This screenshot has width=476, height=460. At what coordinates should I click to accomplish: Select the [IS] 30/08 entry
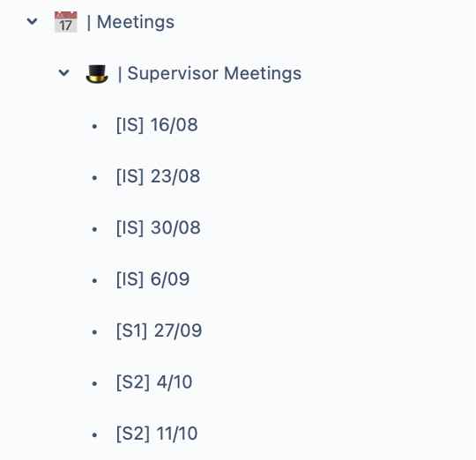click(x=158, y=227)
